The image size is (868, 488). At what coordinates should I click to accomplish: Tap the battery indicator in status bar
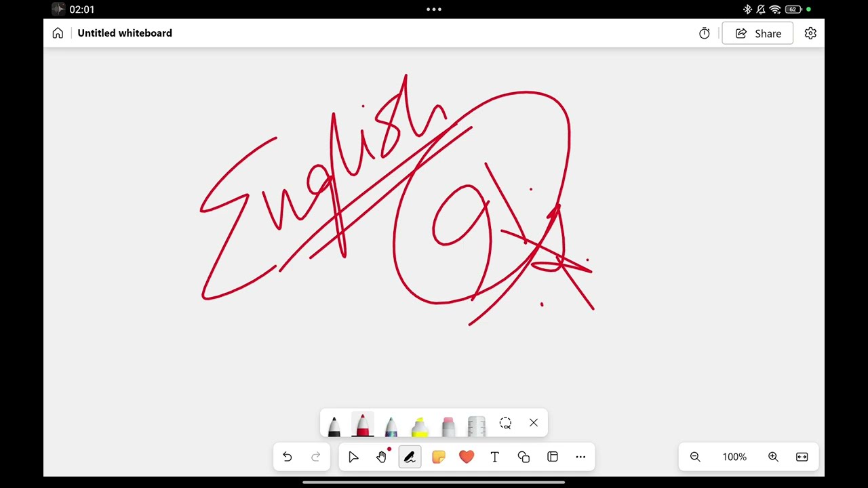pos(795,9)
